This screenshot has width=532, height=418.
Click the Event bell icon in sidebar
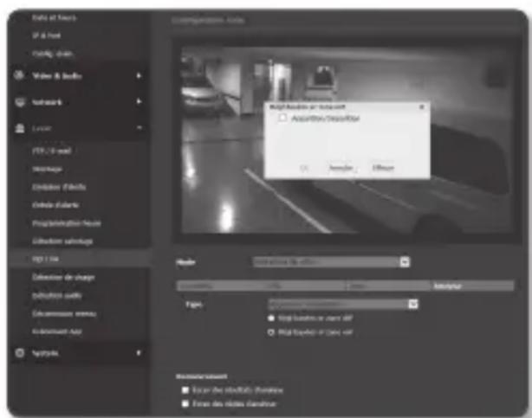(17, 126)
